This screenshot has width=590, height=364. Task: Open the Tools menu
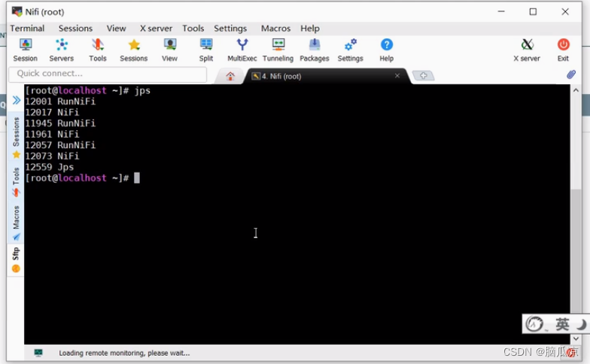(193, 29)
